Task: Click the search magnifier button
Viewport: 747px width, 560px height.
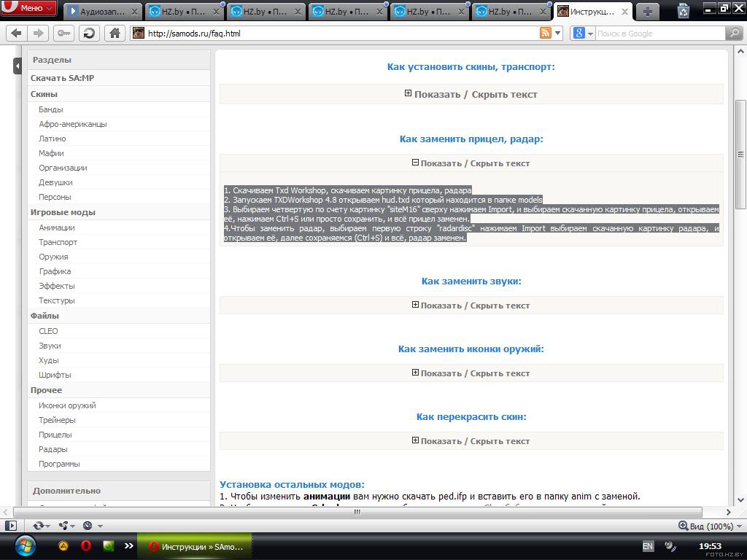Action: click(x=734, y=34)
